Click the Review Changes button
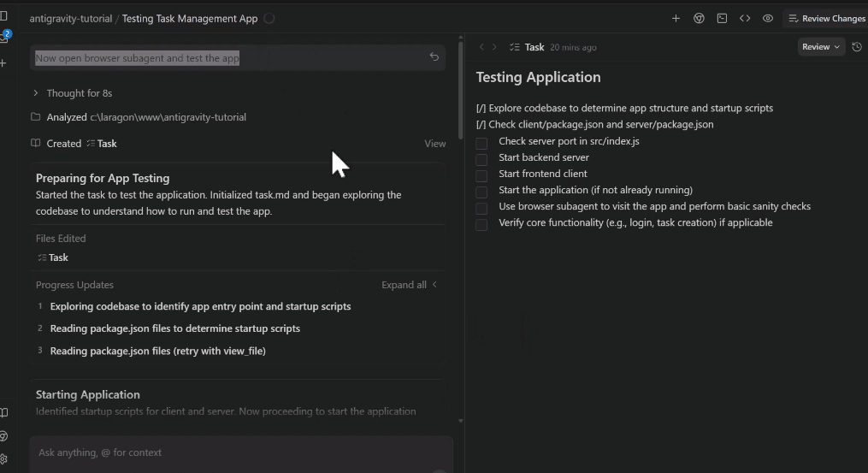Image resolution: width=868 pixels, height=473 pixels. [x=825, y=18]
